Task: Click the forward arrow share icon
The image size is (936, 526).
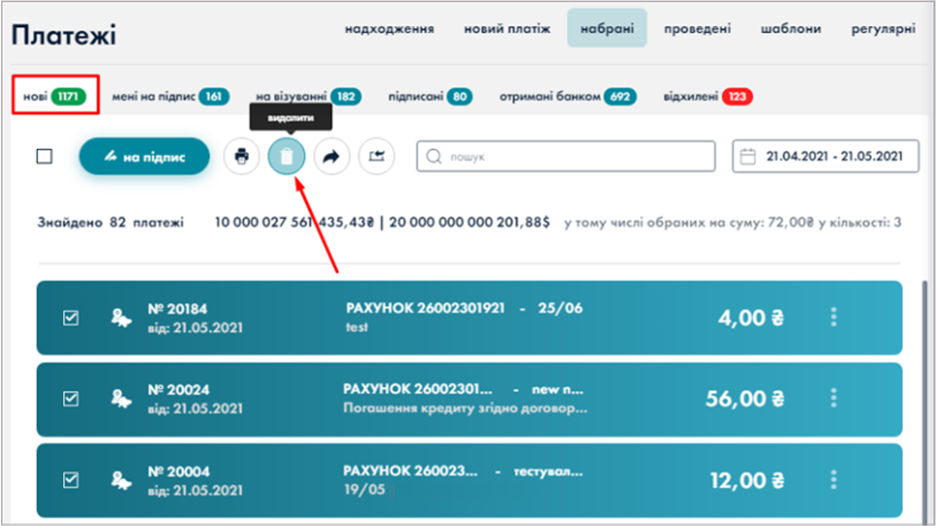Action: [x=331, y=156]
